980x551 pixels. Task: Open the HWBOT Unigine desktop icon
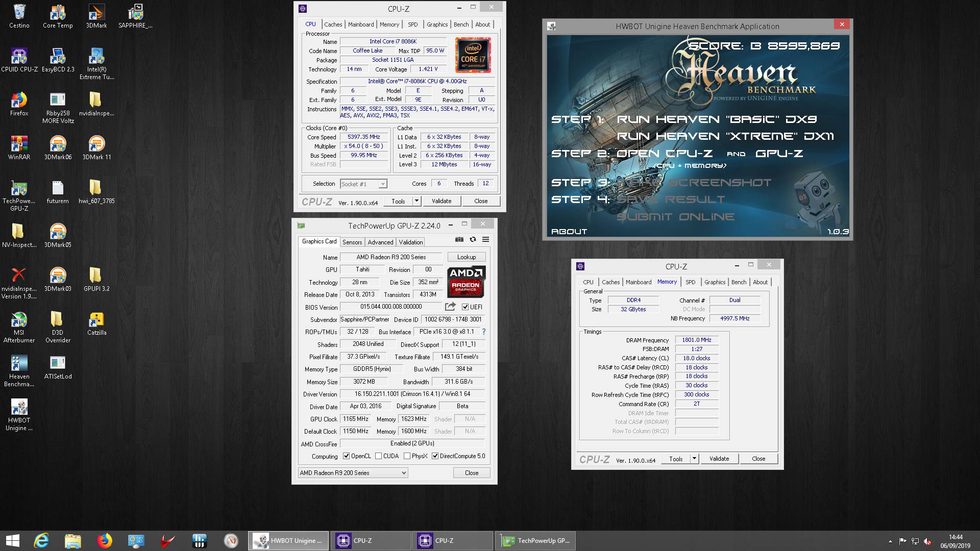pos(19,415)
